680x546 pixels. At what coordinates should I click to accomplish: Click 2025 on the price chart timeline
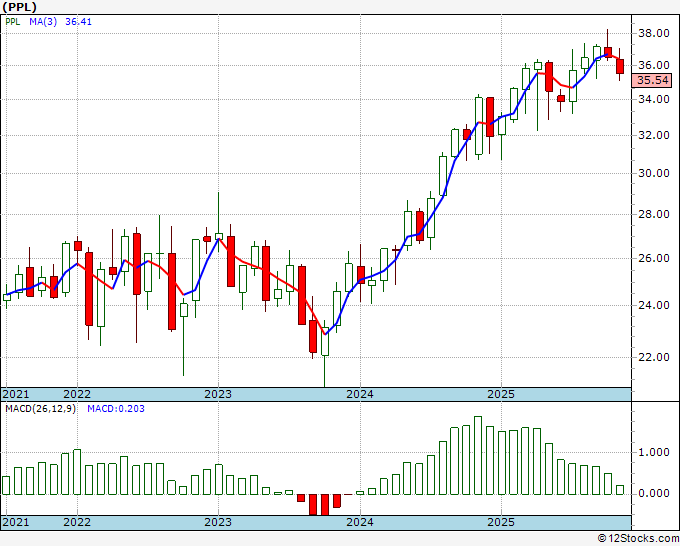[x=501, y=395]
